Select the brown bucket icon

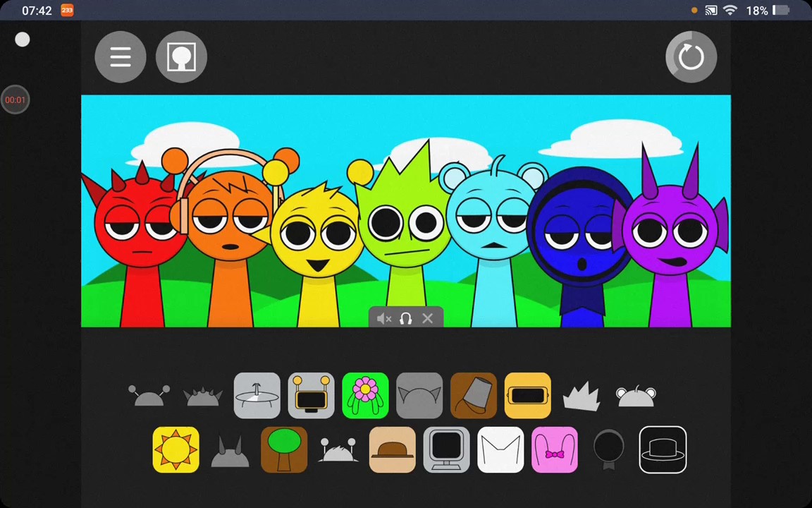point(474,396)
